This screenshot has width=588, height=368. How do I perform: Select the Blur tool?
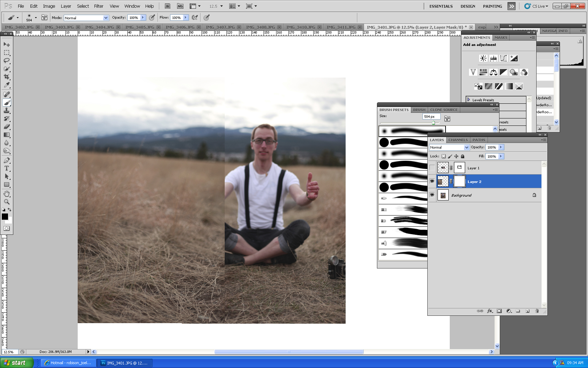pos(7,143)
